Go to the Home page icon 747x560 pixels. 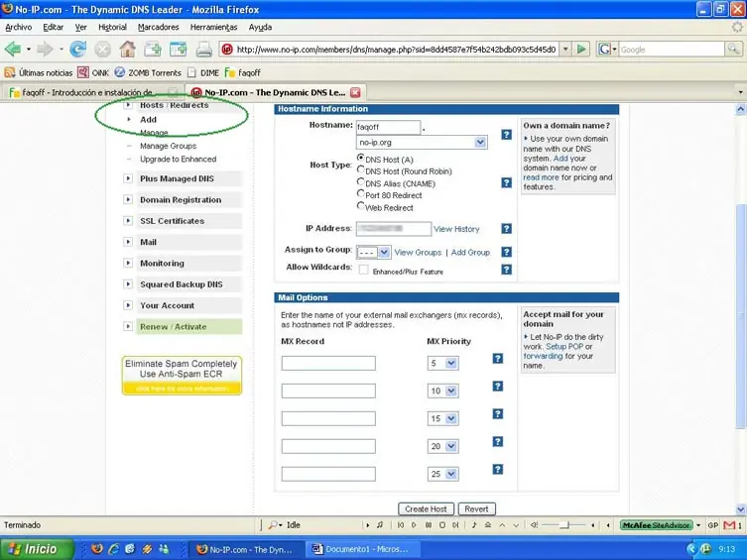(x=127, y=49)
